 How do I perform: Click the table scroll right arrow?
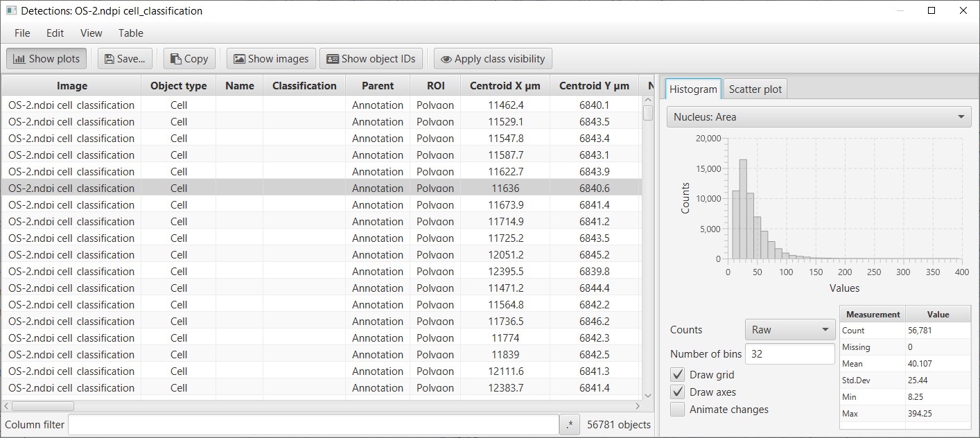point(638,406)
